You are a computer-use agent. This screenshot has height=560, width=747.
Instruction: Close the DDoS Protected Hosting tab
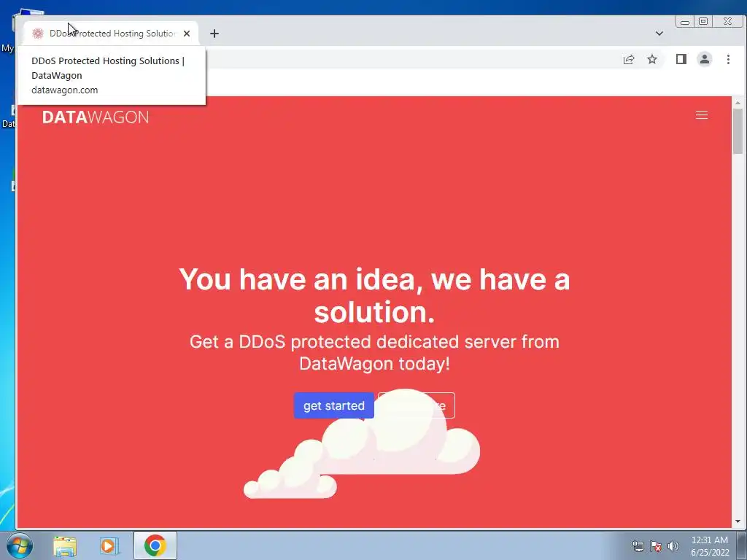pos(187,34)
